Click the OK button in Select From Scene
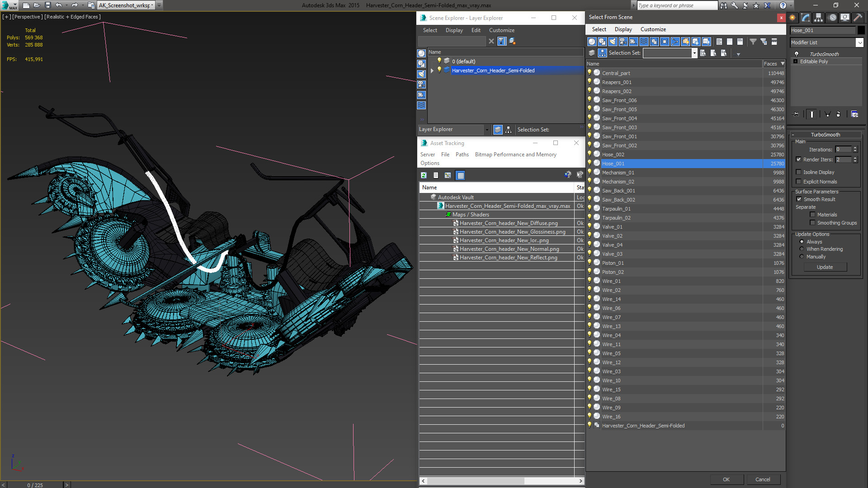Screen dimensions: 868x488 tap(726, 479)
